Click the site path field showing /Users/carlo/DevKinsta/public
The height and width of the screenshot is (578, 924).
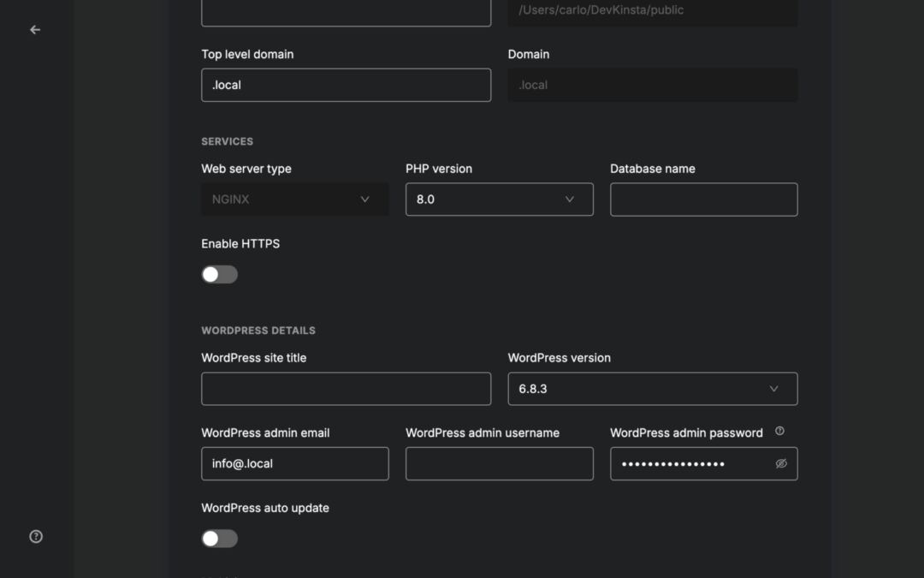pyautogui.click(x=652, y=12)
